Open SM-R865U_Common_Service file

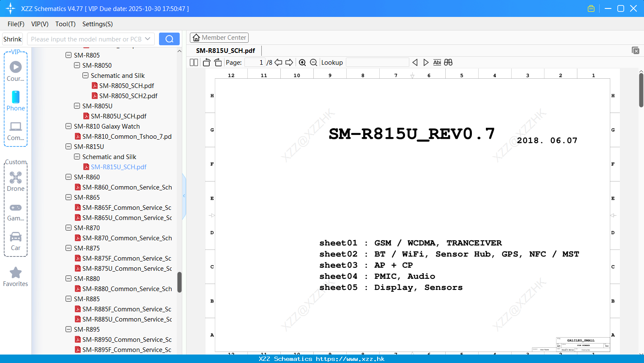click(123, 217)
